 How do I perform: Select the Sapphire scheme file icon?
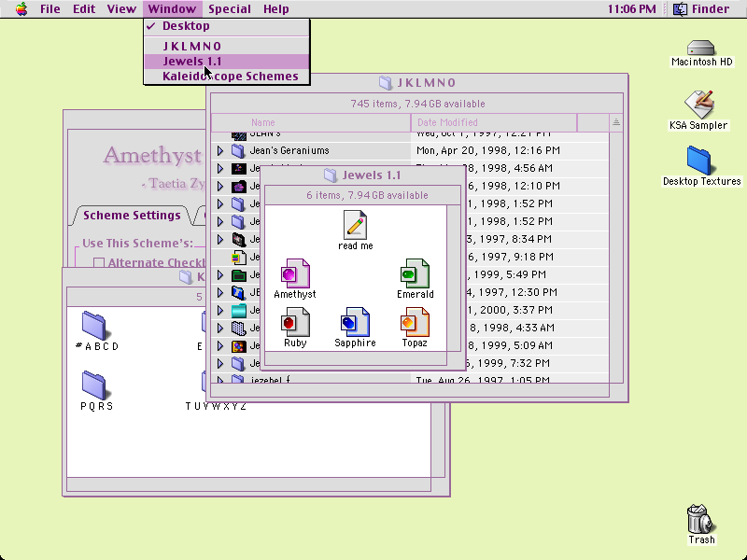355,322
